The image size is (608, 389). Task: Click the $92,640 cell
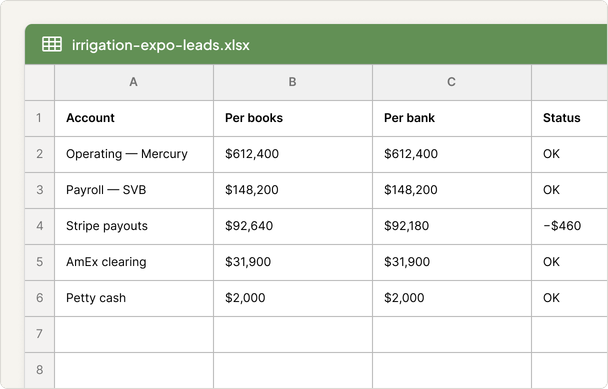point(293,226)
